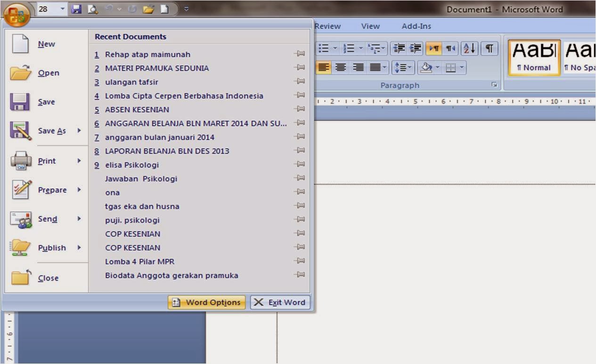Viewport: 596px width, 364px height.
Task: Click the Sort A-Z icon
Action: click(x=469, y=49)
